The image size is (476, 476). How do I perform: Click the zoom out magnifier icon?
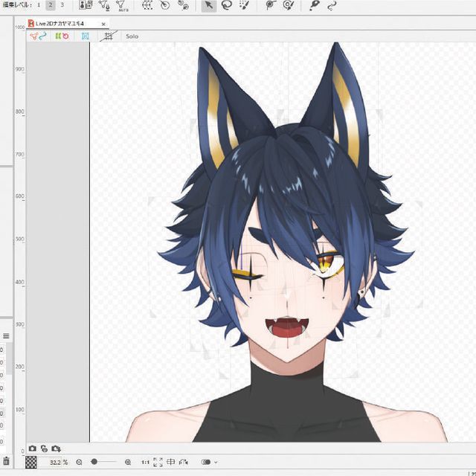click(80, 462)
